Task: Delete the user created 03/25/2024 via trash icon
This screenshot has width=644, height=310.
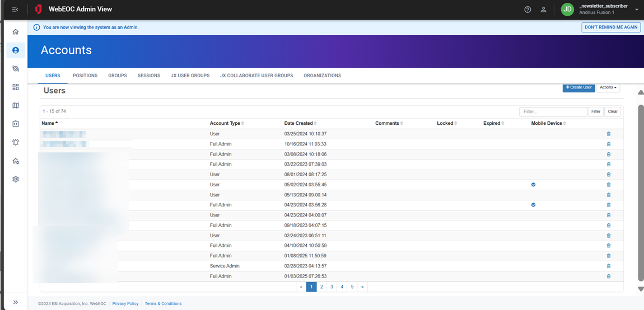Action: point(609,134)
